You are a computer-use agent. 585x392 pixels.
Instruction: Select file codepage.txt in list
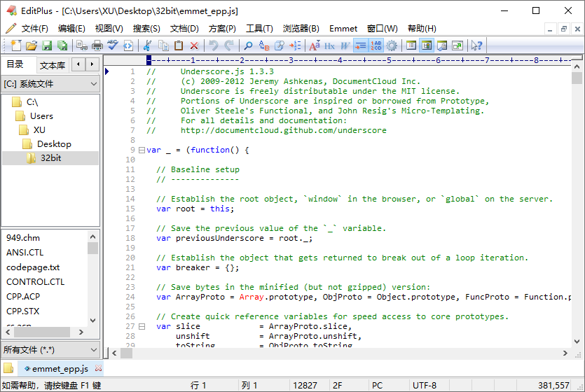[x=33, y=267]
